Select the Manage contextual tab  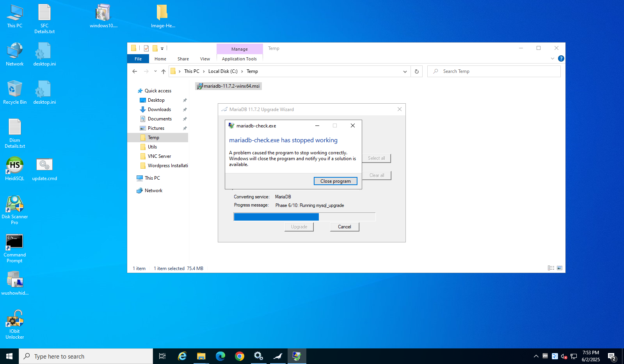(239, 49)
